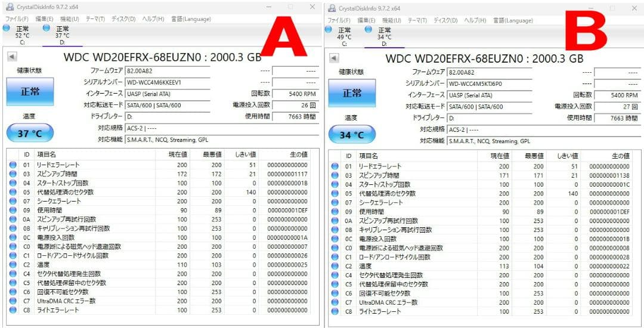Select 電源断による磁気ヘッド退避回数 row in window B
Screen dimensions: 644x328
pyautogui.click(x=481, y=248)
